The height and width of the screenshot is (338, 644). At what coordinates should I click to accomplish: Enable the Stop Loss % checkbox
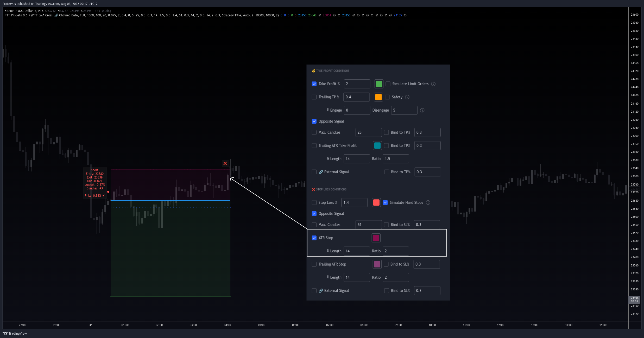tap(314, 202)
